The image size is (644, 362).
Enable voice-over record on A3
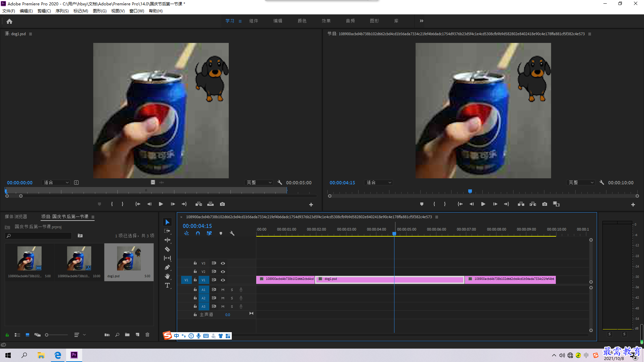pyautogui.click(x=241, y=306)
